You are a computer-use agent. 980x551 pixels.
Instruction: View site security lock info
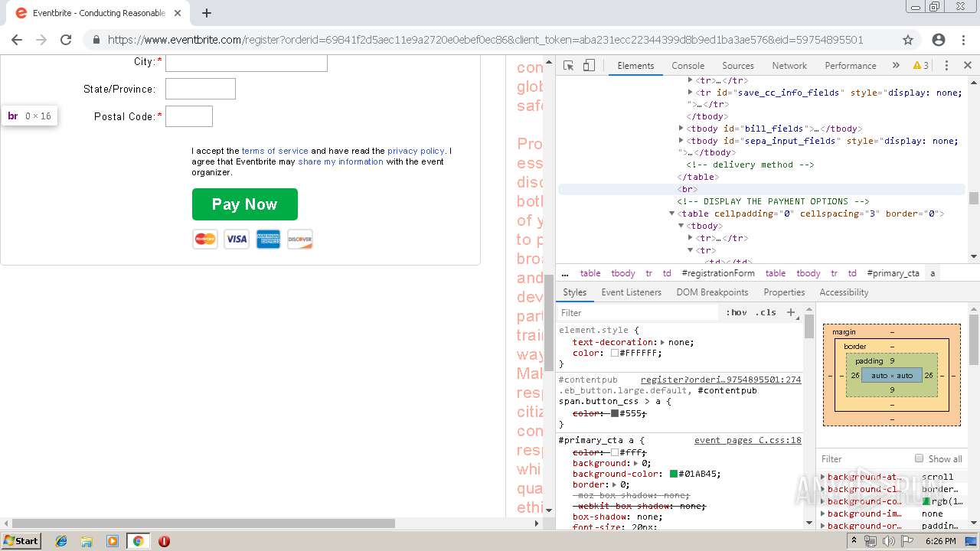click(x=96, y=40)
